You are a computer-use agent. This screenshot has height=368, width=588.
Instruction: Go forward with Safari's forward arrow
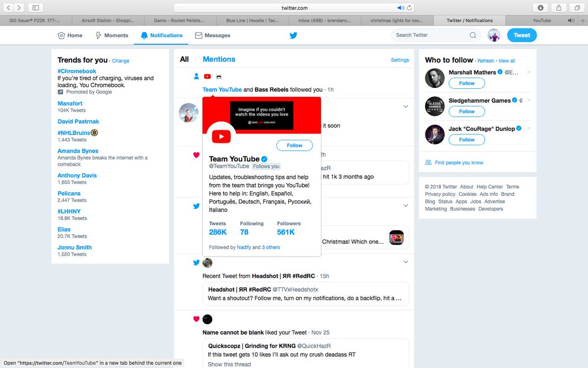pos(20,8)
